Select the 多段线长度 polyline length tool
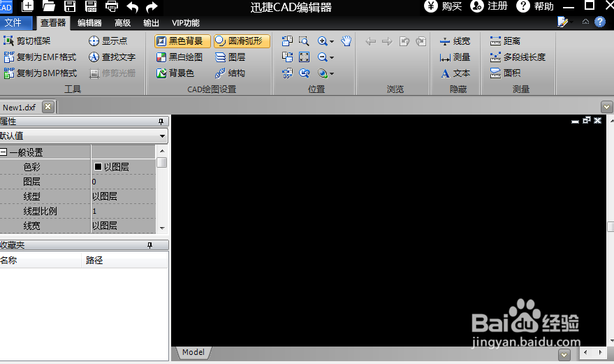Image resolution: width=614 pixels, height=364 pixels. pyautogui.click(x=518, y=57)
